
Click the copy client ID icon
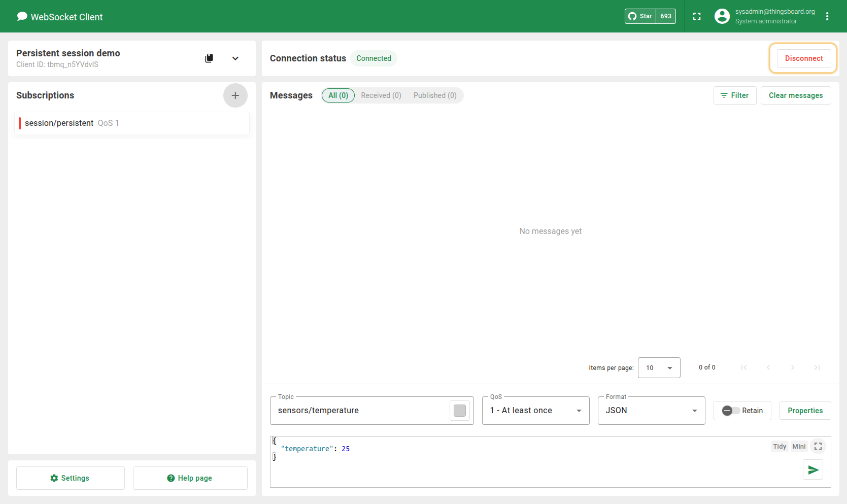(x=209, y=58)
